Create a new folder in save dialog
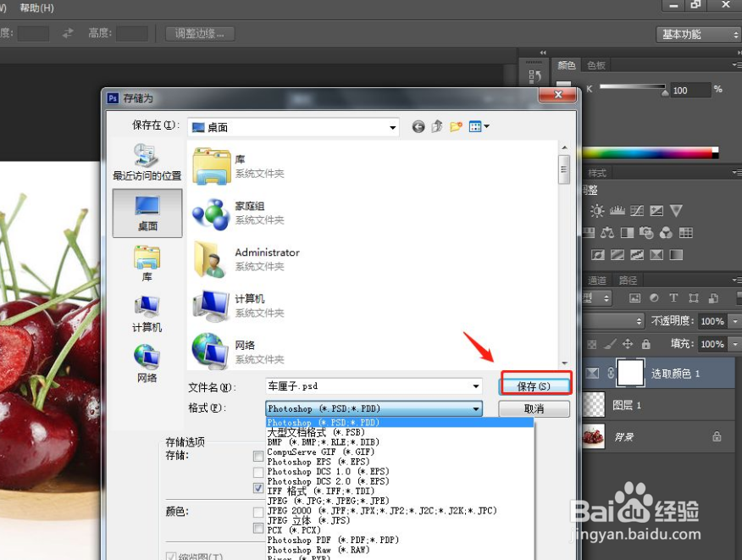Viewport: 742px width, 560px height. (x=457, y=126)
